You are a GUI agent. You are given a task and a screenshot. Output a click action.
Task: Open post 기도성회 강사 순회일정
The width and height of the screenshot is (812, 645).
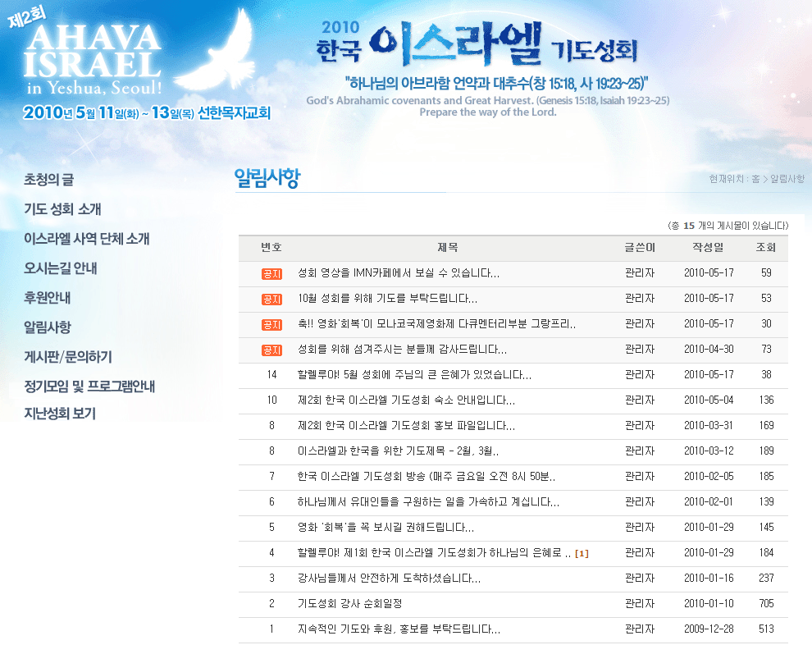click(x=349, y=603)
